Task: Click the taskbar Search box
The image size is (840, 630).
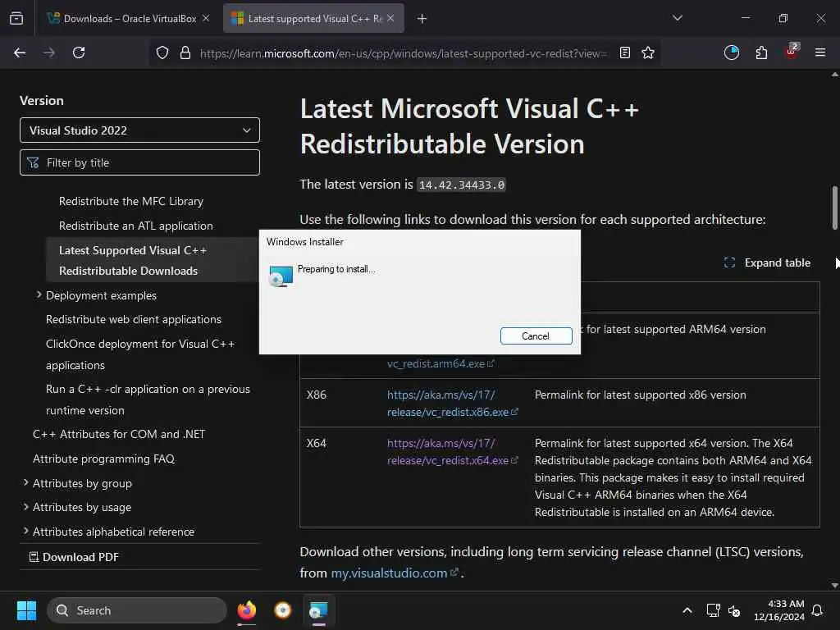Action: [137, 610]
